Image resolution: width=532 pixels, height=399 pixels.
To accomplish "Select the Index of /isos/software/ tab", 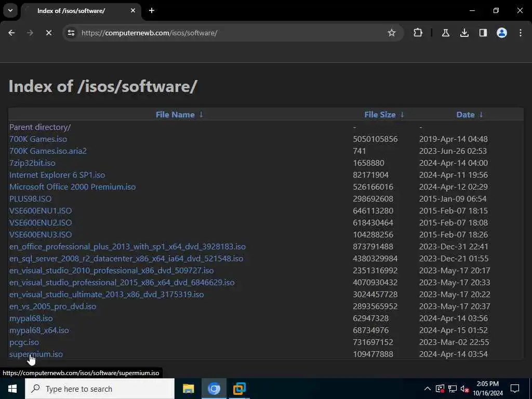I will point(81,11).
